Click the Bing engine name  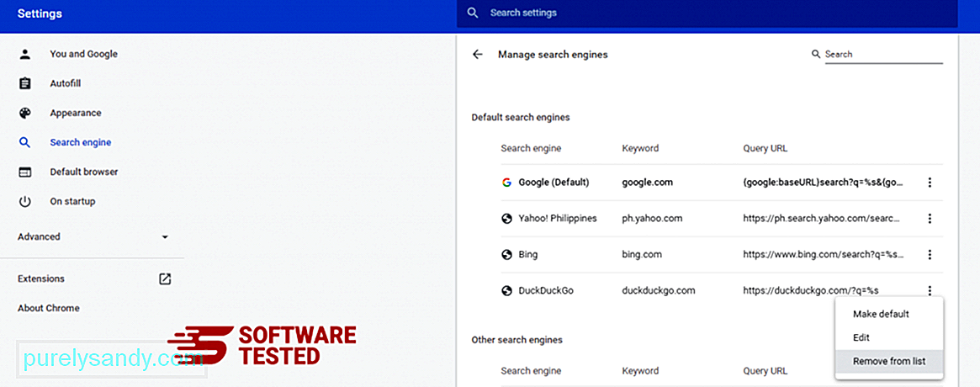(x=528, y=254)
